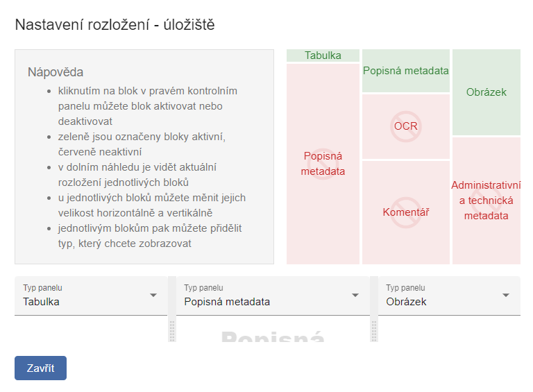Click the arrow icon beside Popisná metadata panel type

(355, 295)
